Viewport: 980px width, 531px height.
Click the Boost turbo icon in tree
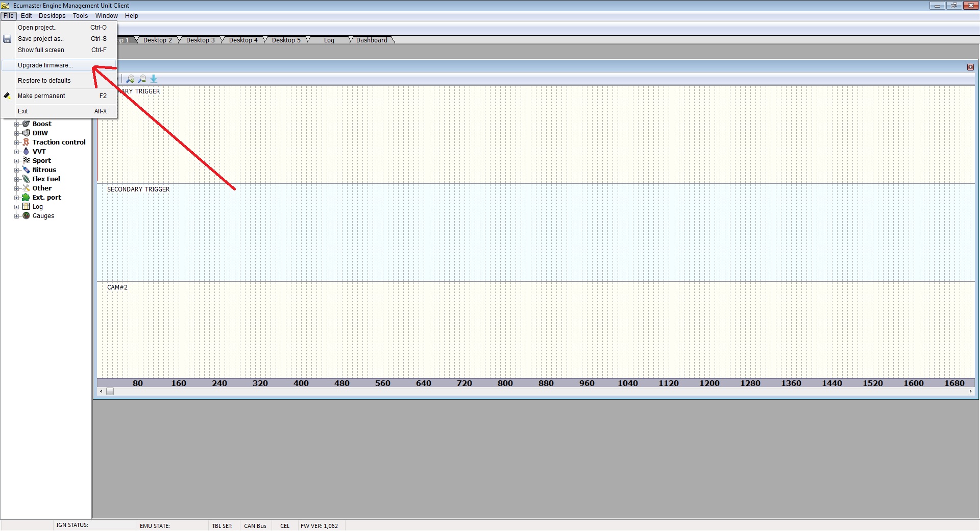pyautogui.click(x=26, y=124)
